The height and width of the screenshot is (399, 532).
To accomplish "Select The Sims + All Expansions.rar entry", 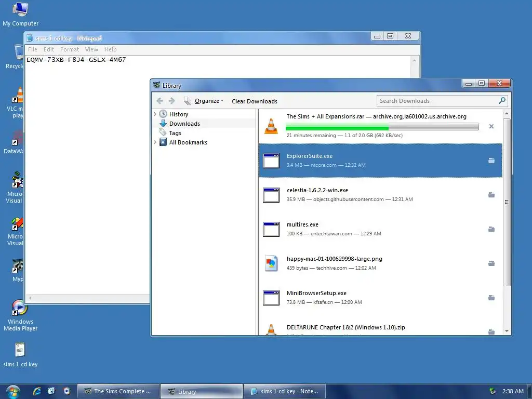I will tap(380, 126).
